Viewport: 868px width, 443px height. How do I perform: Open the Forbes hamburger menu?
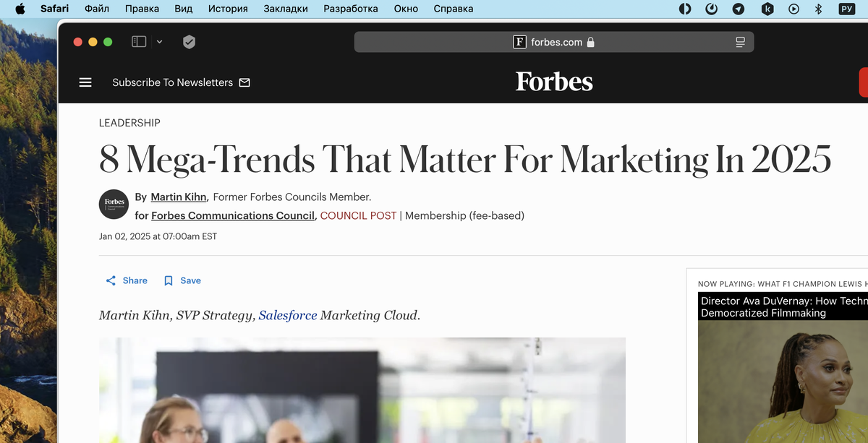pyautogui.click(x=85, y=82)
